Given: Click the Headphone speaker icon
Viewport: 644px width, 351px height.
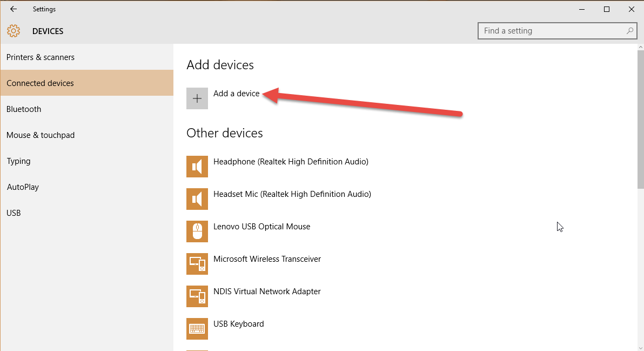Looking at the screenshot, I should (197, 167).
